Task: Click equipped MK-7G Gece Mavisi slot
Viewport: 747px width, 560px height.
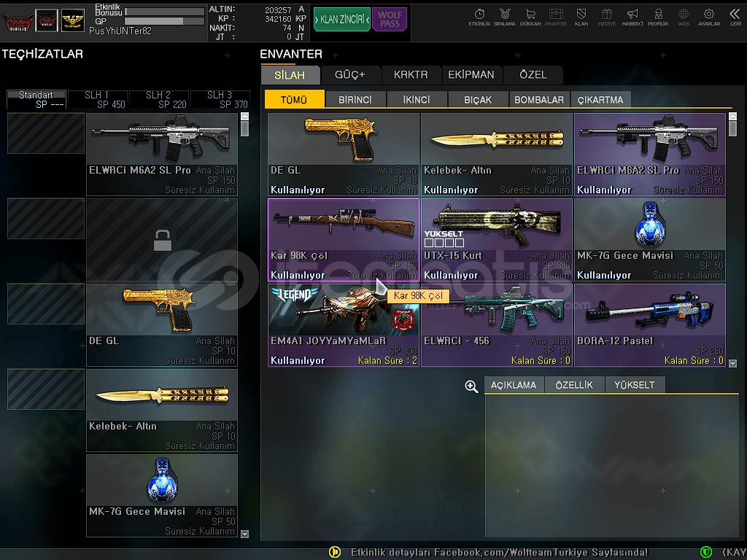Action: coord(162,496)
